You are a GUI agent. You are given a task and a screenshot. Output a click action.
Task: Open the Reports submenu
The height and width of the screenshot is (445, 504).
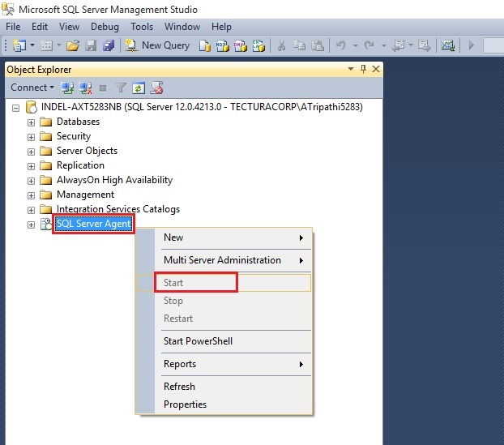point(180,364)
